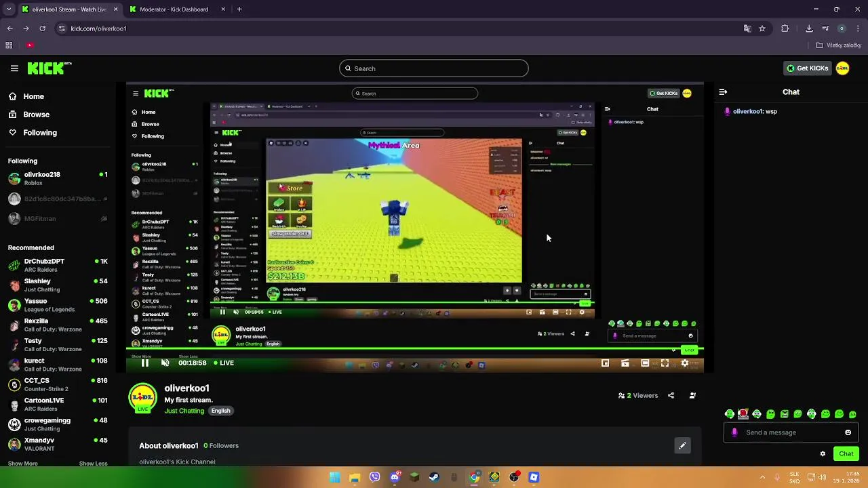Open Discord from taskbar
This screenshot has height=488, width=868.
[395, 477]
